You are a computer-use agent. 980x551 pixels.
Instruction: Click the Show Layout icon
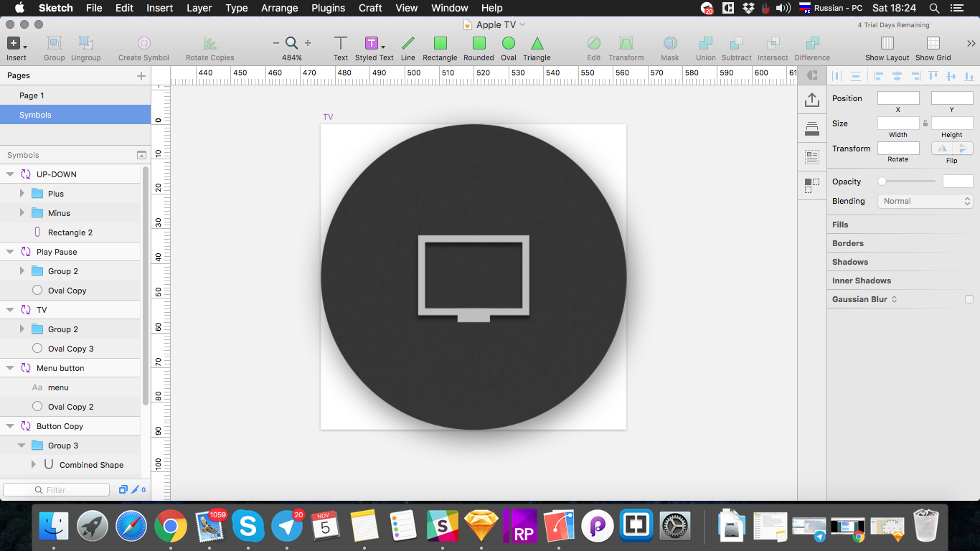887,44
